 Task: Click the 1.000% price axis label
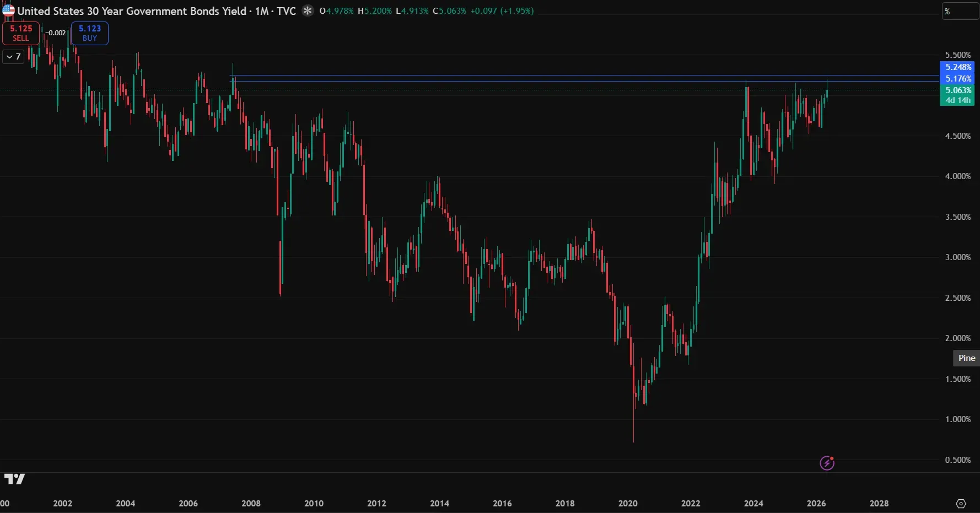958,419
